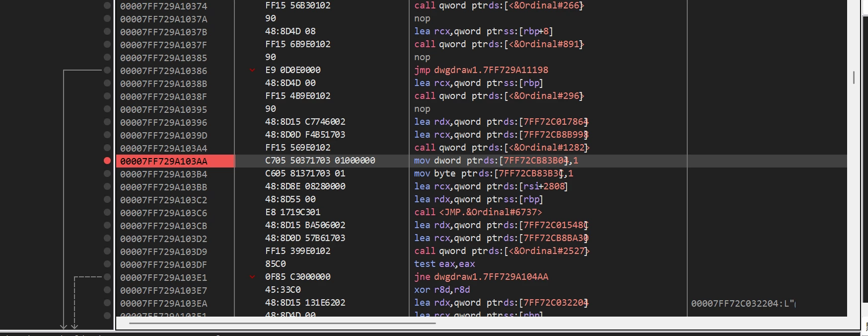Select the call <JMP.&Ordinal#6737> instruction
868x336 pixels.
coord(478,212)
